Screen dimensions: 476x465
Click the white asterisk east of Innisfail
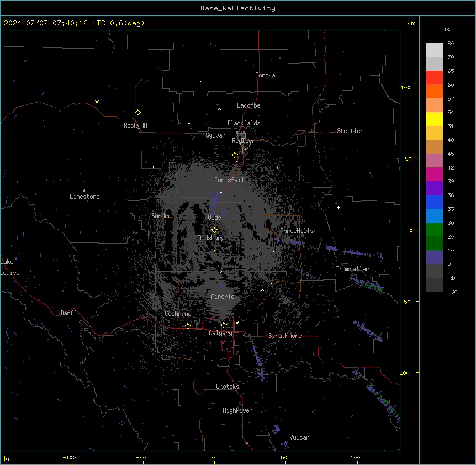click(x=277, y=168)
